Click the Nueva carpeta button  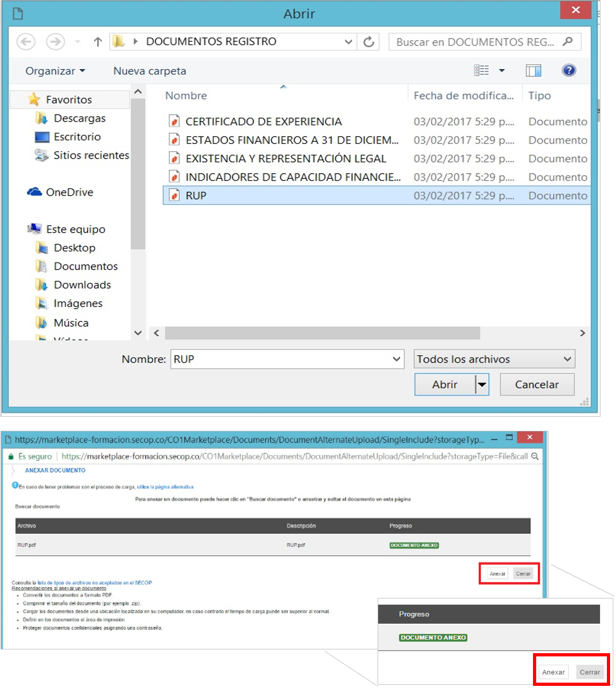tap(149, 71)
